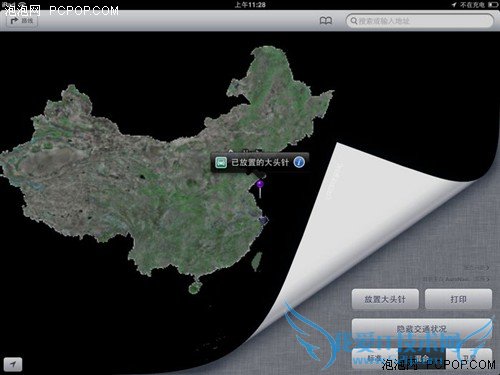Tap the AutoNavi data attribution link
Viewport: 500px width, 375px height.
coord(456,279)
